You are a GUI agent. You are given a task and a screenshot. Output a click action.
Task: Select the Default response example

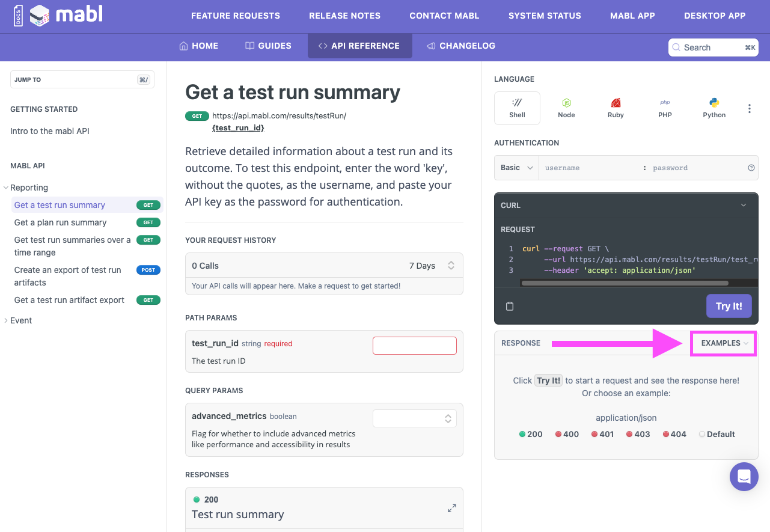coord(717,434)
